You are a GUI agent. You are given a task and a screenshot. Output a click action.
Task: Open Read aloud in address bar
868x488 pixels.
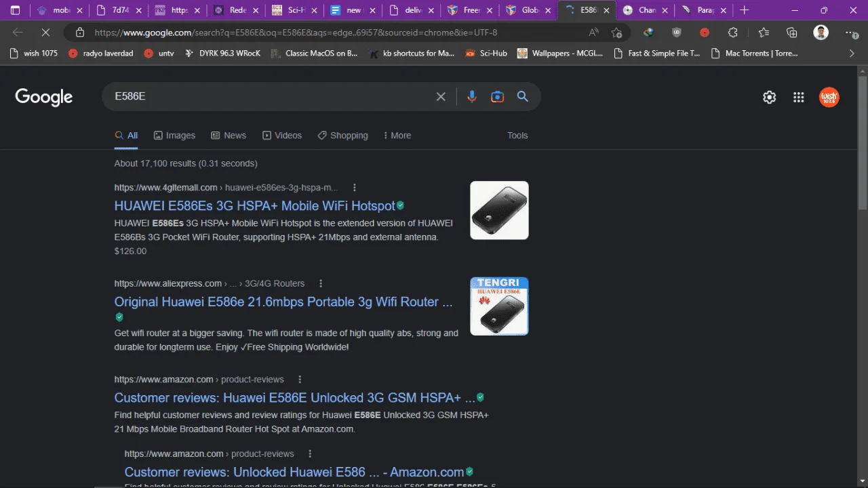(x=593, y=33)
